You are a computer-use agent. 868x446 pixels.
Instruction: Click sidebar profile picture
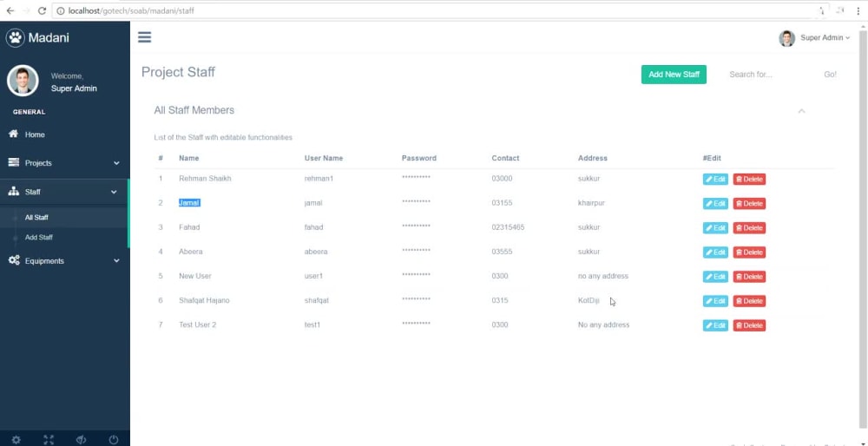tap(23, 81)
